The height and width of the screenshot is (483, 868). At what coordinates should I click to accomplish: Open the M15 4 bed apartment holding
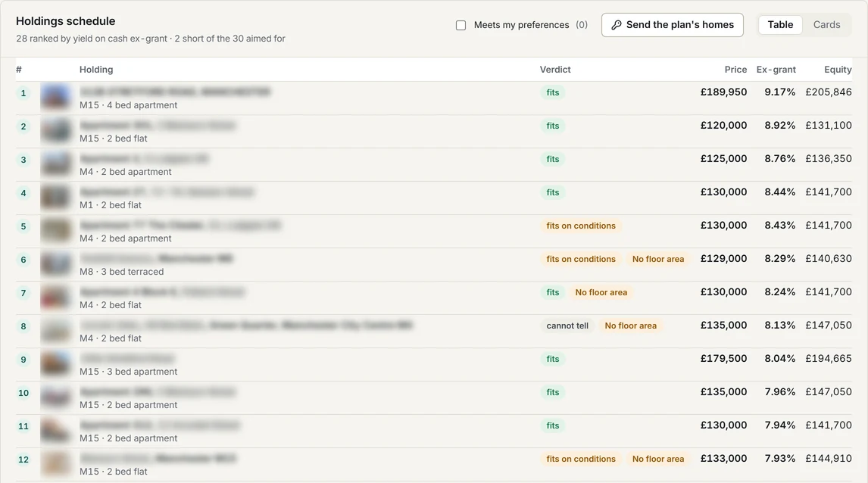pyautogui.click(x=175, y=98)
